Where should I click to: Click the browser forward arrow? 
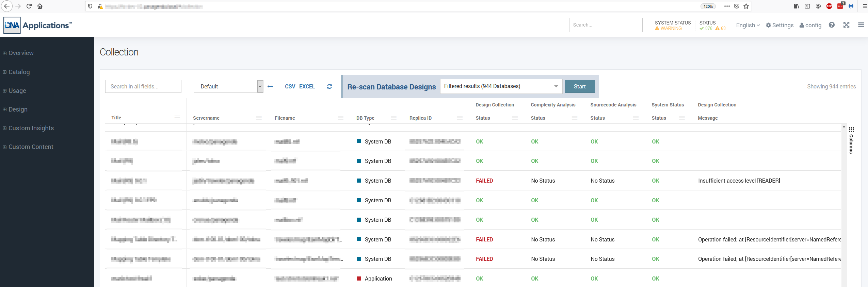pyautogui.click(x=18, y=6)
